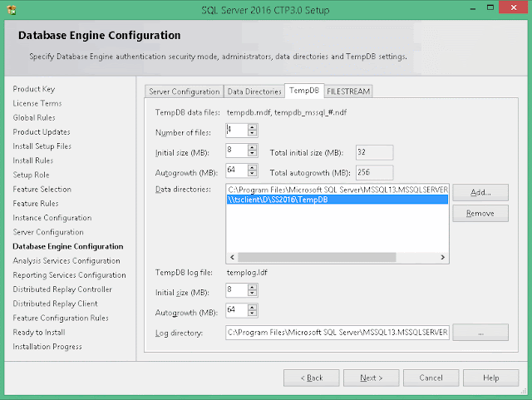532x400 pixels.
Task: Increase data Initial size with up arrow
Action: [252, 147]
